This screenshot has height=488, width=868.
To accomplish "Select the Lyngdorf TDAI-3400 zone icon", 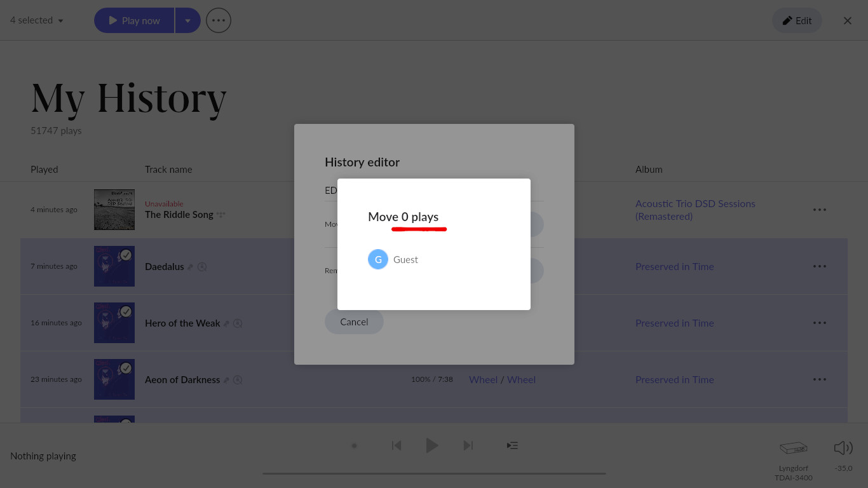I will click(793, 448).
